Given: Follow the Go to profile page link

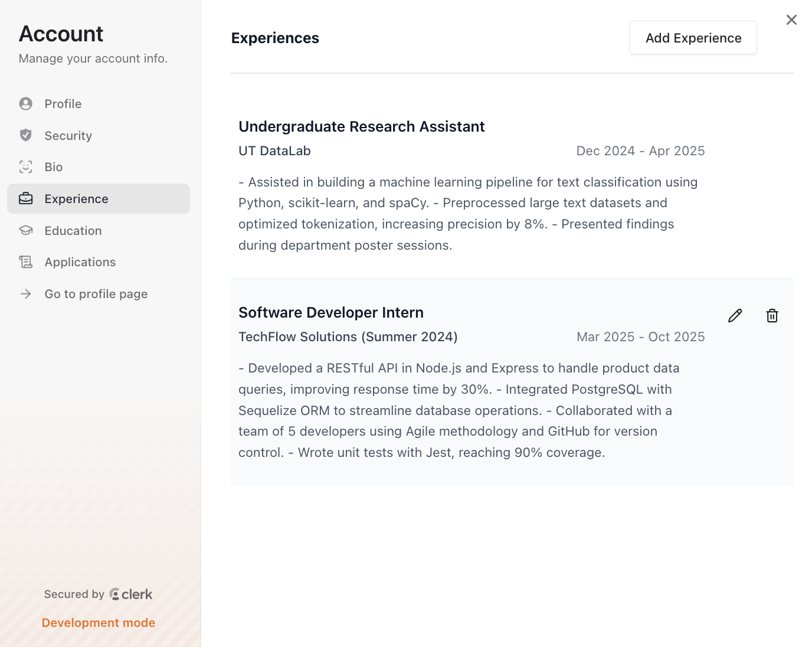Looking at the screenshot, I should 96,294.
